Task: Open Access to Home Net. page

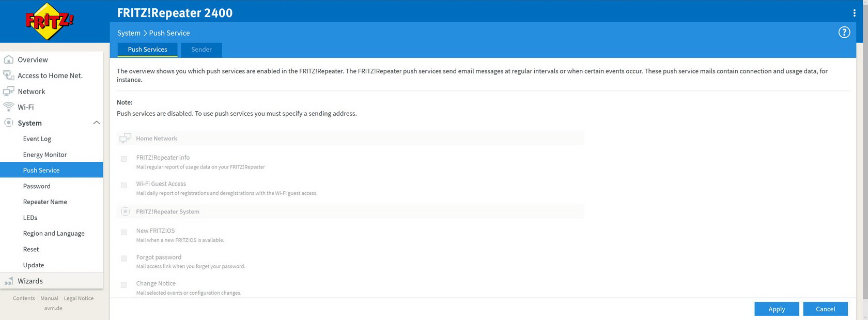Action: [x=52, y=75]
